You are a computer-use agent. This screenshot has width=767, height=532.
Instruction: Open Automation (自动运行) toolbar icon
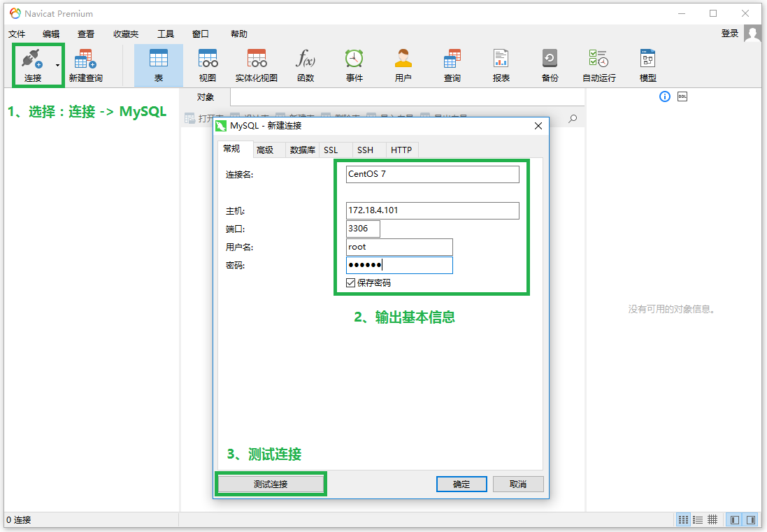tap(598, 59)
